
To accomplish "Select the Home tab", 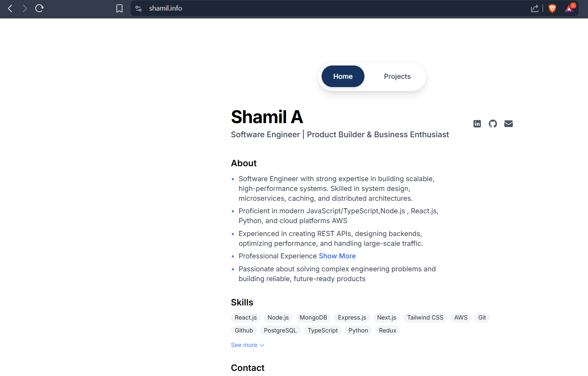I will coord(343,76).
